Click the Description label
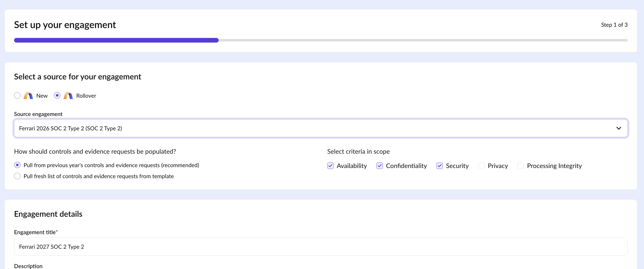The width and height of the screenshot is (644, 269). (x=28, y=266)
